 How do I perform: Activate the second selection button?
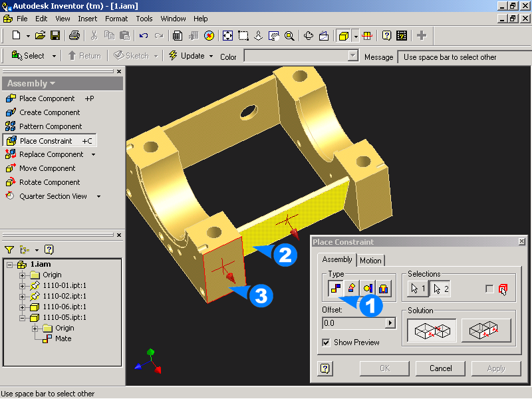tap(440, 289)
